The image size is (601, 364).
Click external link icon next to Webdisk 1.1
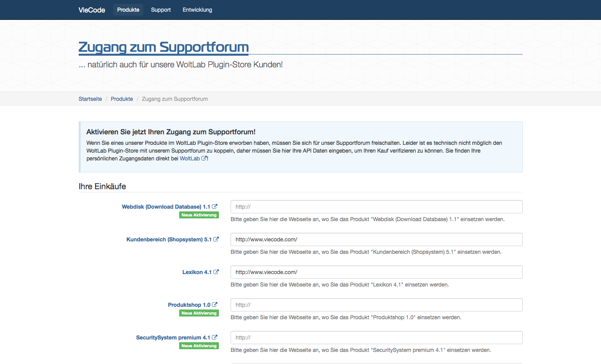click(215, 207)
